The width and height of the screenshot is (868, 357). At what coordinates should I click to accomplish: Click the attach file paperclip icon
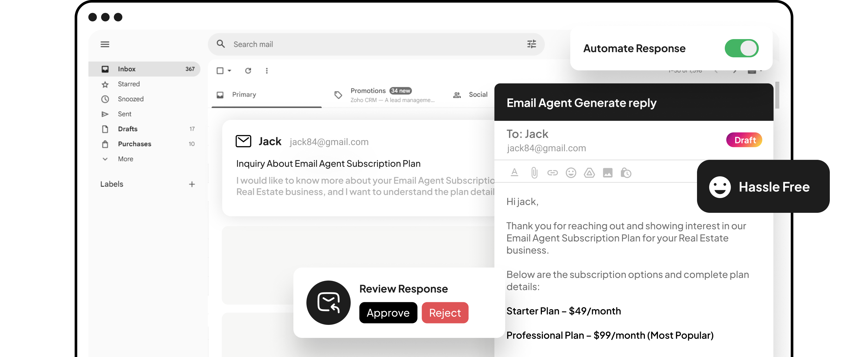[x=534, y=173]
